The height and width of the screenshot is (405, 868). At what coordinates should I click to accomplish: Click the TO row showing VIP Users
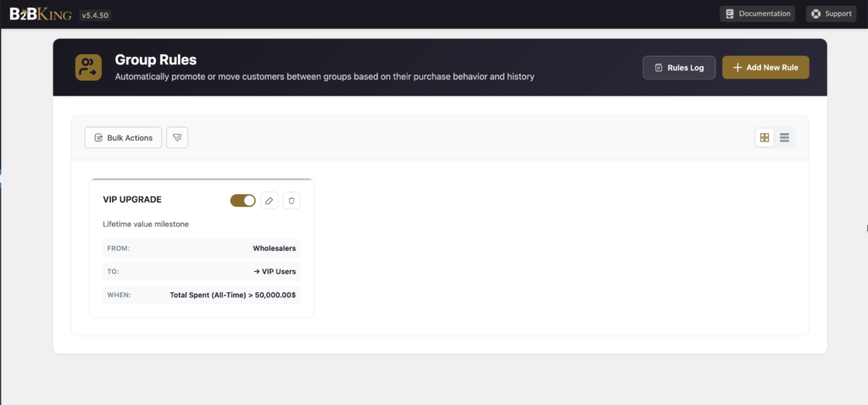[202, 271]
